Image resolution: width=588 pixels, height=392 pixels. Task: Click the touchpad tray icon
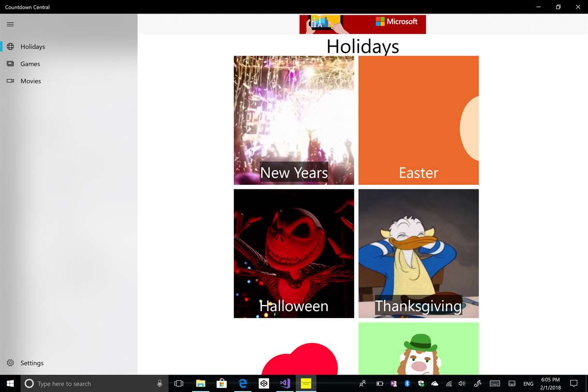coord(512,383)
